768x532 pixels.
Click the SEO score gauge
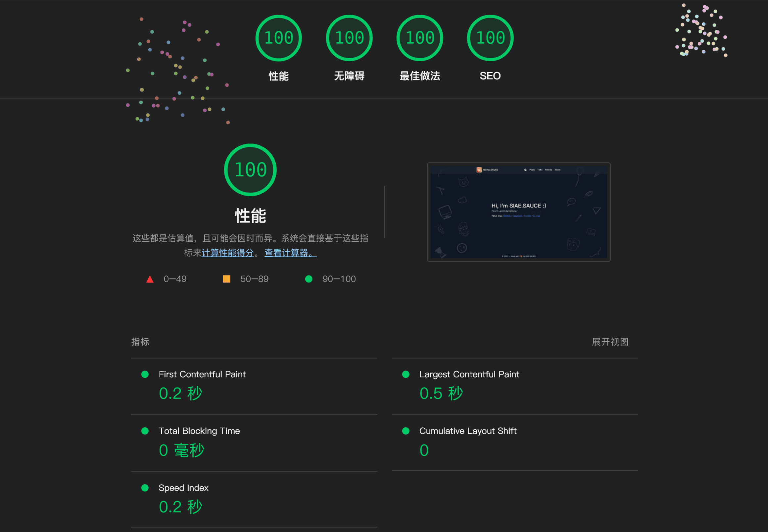pyautogui.click(x=490, y=38)
